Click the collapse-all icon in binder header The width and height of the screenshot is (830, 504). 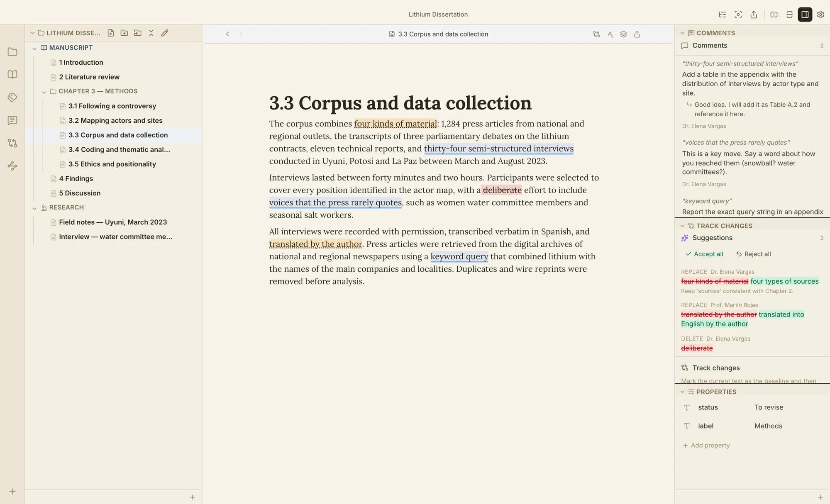(x=151, y=33)
